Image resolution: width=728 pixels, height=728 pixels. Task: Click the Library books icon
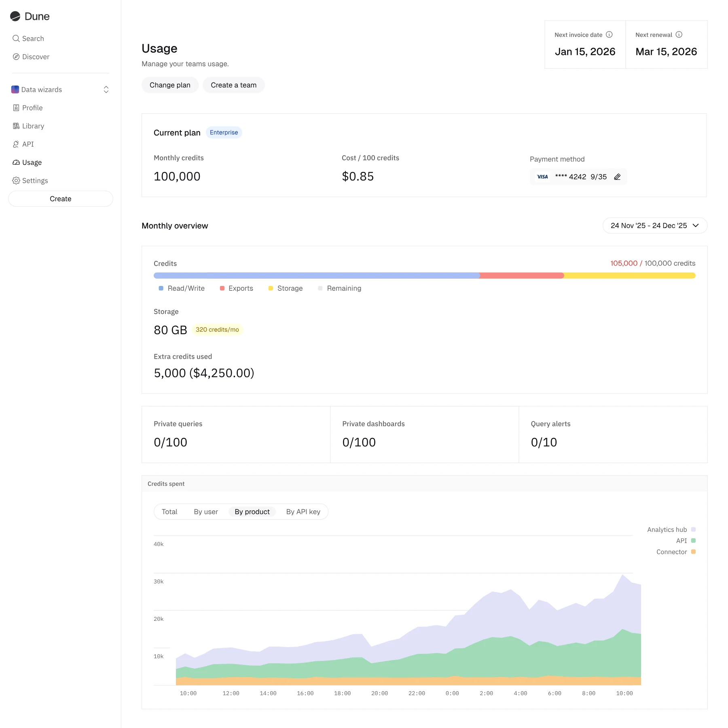point(16,126)
